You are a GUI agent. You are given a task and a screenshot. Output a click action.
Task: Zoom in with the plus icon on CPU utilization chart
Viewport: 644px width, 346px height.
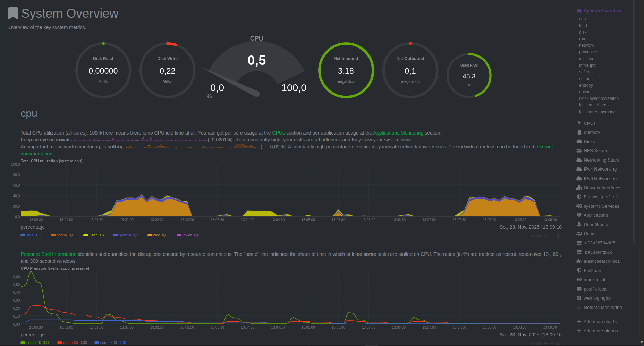click(x=546, y=236)
